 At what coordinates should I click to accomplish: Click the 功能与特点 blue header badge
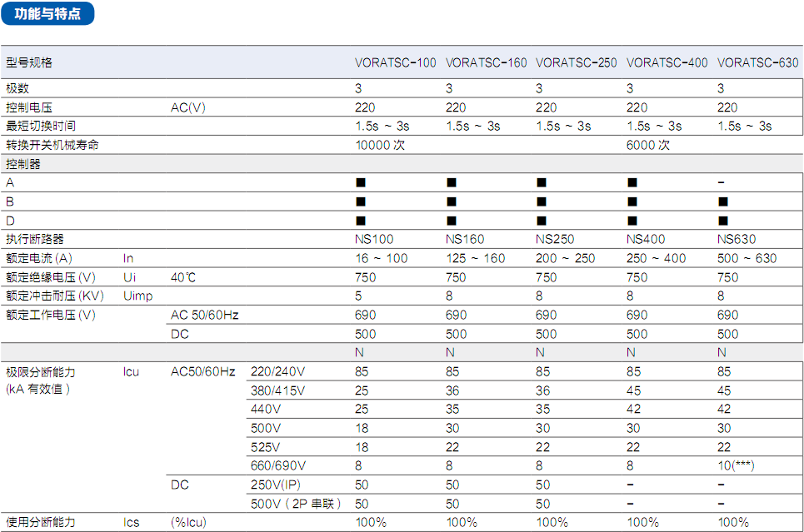[47, 13]
